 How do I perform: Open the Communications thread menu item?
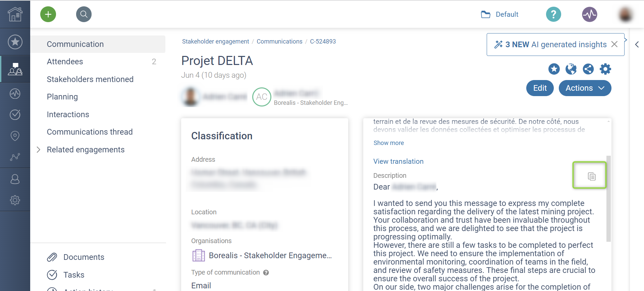[x=90, y=132]
